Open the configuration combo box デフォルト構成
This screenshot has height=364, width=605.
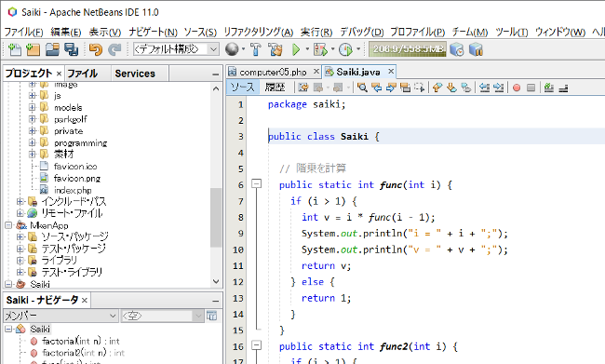176,49
